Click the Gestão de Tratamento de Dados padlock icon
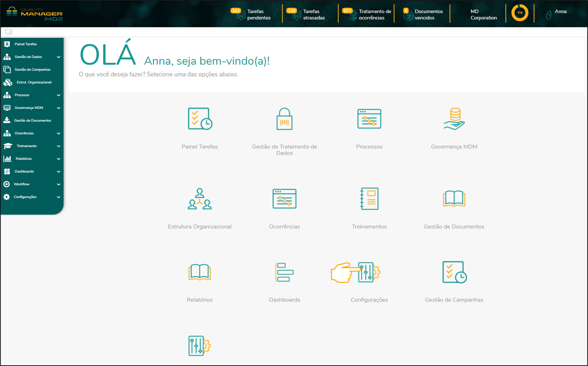The height and width of the screenshot is (366, 588). [284, 119]
